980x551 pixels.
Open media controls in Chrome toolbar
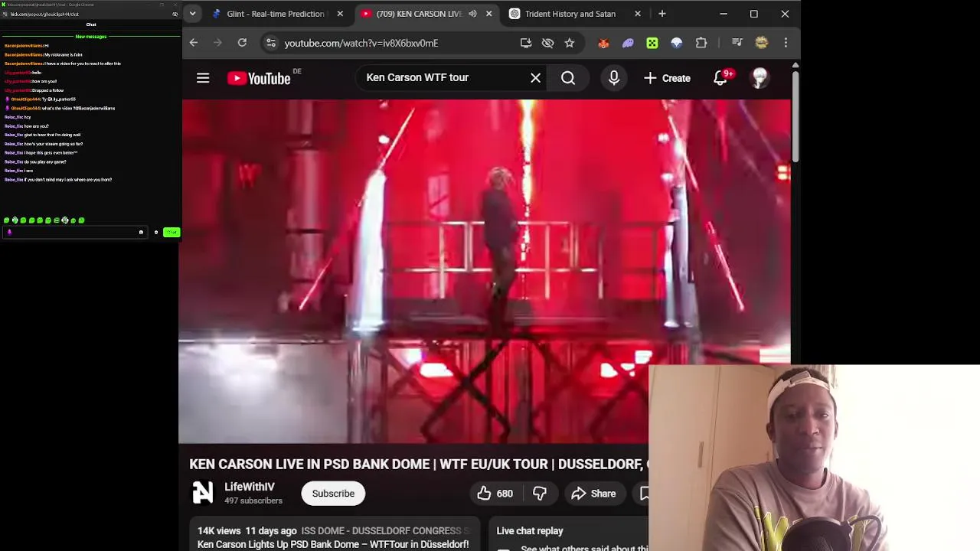737,43
